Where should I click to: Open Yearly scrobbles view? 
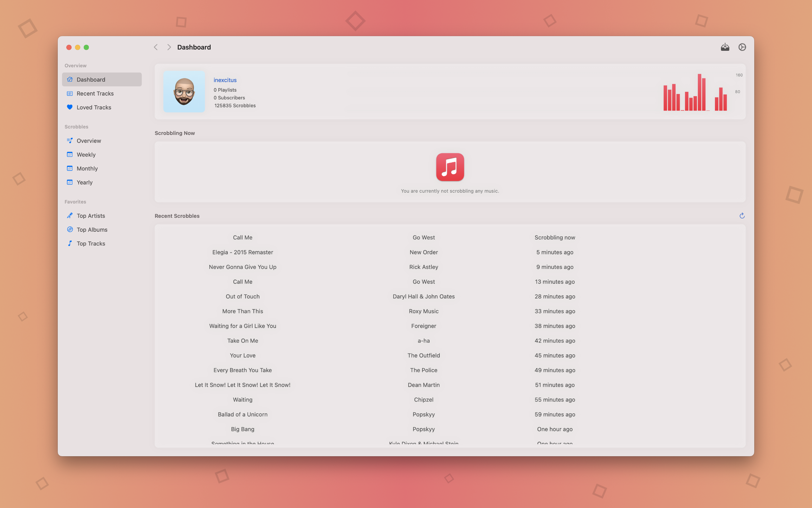[x=102, y=182]
